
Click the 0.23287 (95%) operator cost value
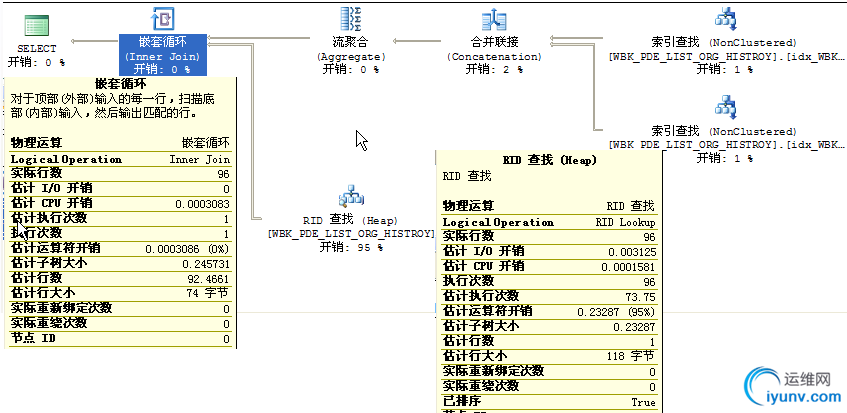click(616, 312)
